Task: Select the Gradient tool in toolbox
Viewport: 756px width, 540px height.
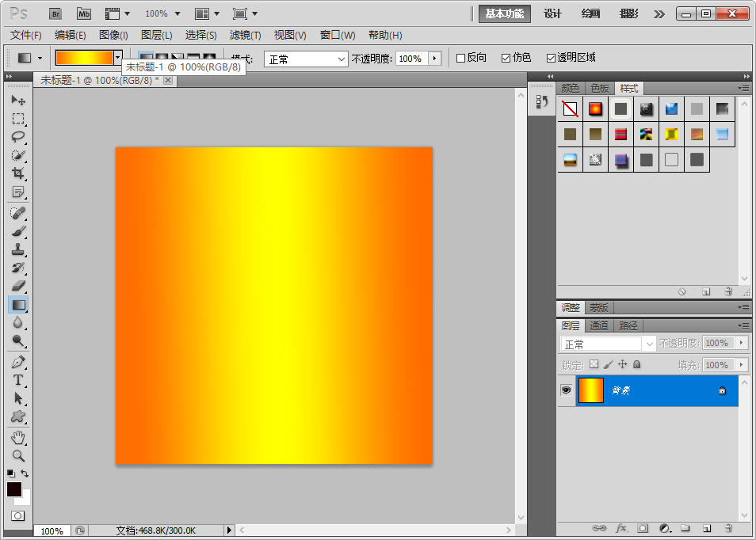Action: (18, 304)
